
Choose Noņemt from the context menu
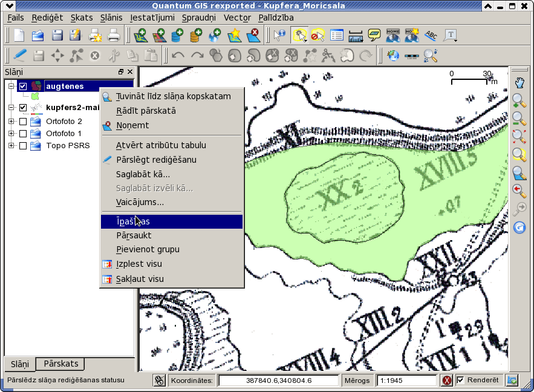[172, 125]
